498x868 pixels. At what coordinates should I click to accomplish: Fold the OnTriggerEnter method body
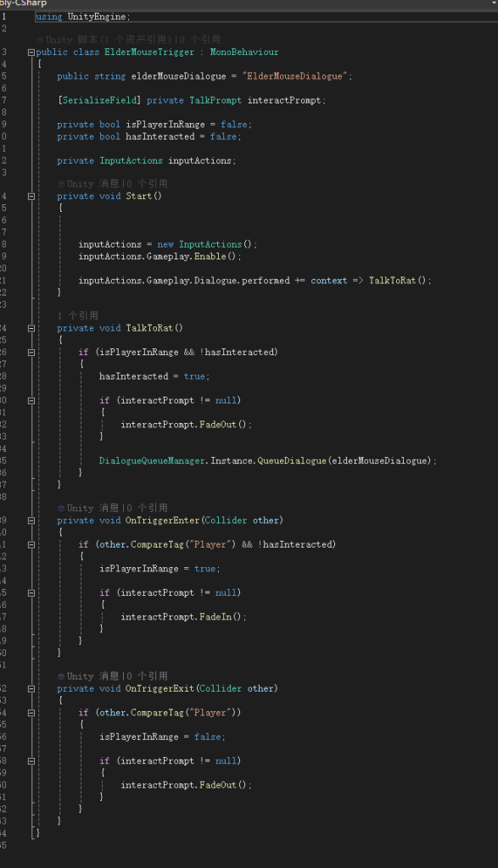[31, 520]
